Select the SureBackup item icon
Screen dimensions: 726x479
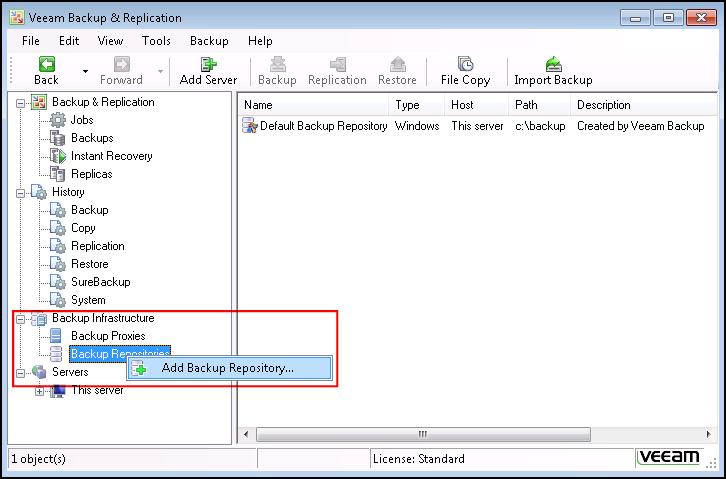click(x=58, y=282)
